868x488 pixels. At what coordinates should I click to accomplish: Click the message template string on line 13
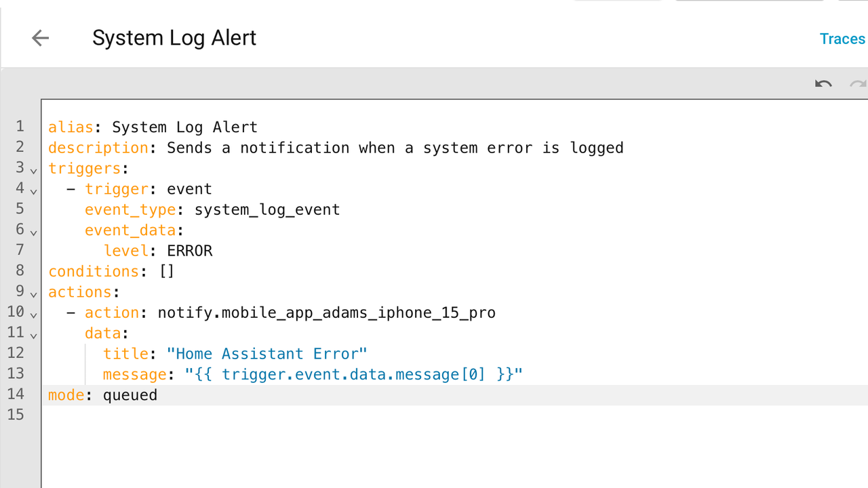coord(353,374)
